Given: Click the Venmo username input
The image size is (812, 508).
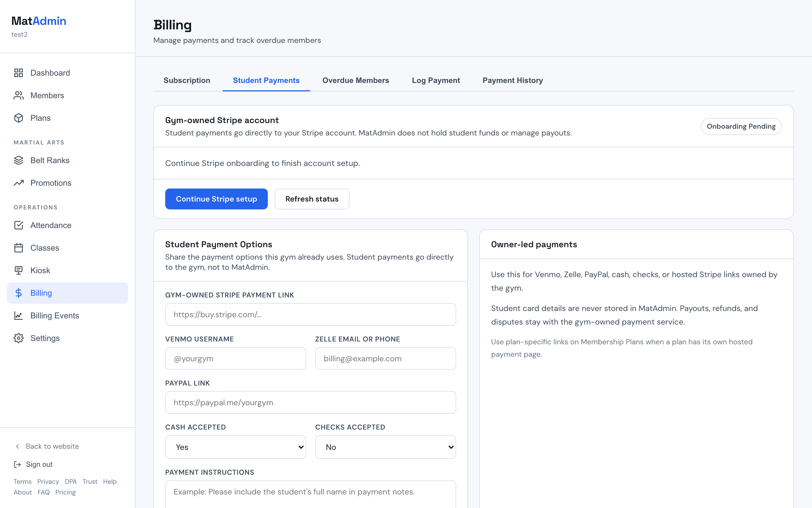Looking at the screenshot, I should click(235, 358).
